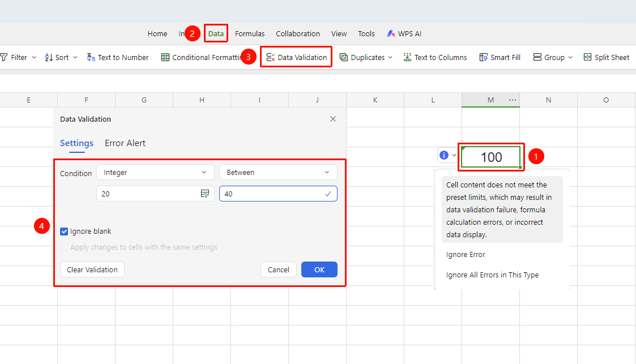Click the WPS AI logo icon
Viewport: 636px width, 364px height.
391,33
